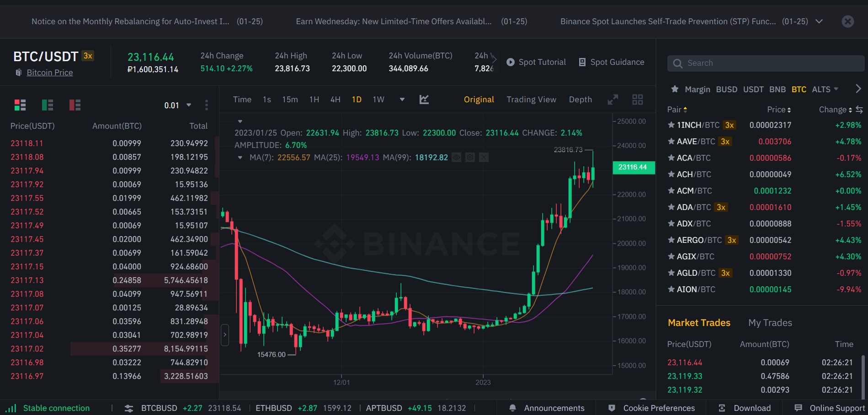Select the 1H chart interval
The width and height of the screenshot is (868, 415).
[314, 100]
